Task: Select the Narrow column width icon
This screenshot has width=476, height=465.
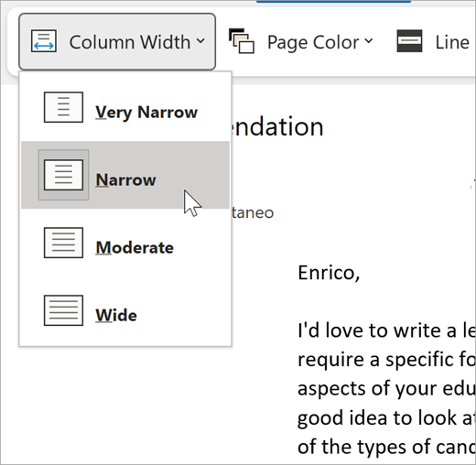Action: (63, 175)
